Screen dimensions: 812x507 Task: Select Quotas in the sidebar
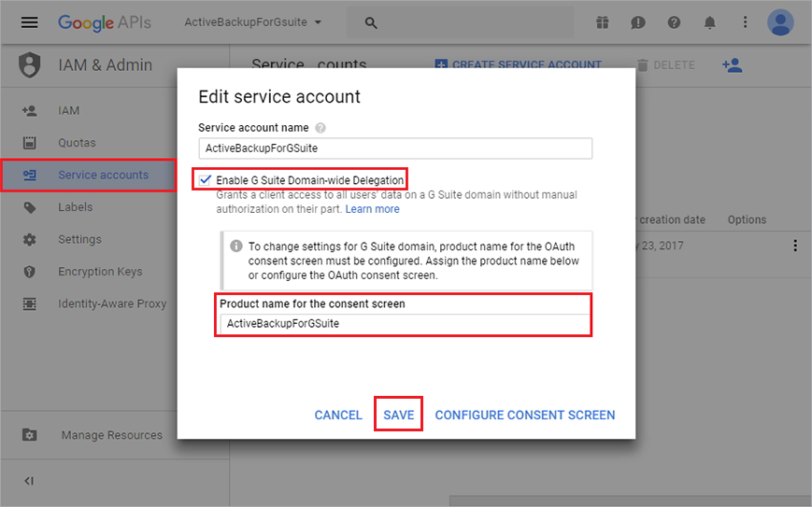89,143
